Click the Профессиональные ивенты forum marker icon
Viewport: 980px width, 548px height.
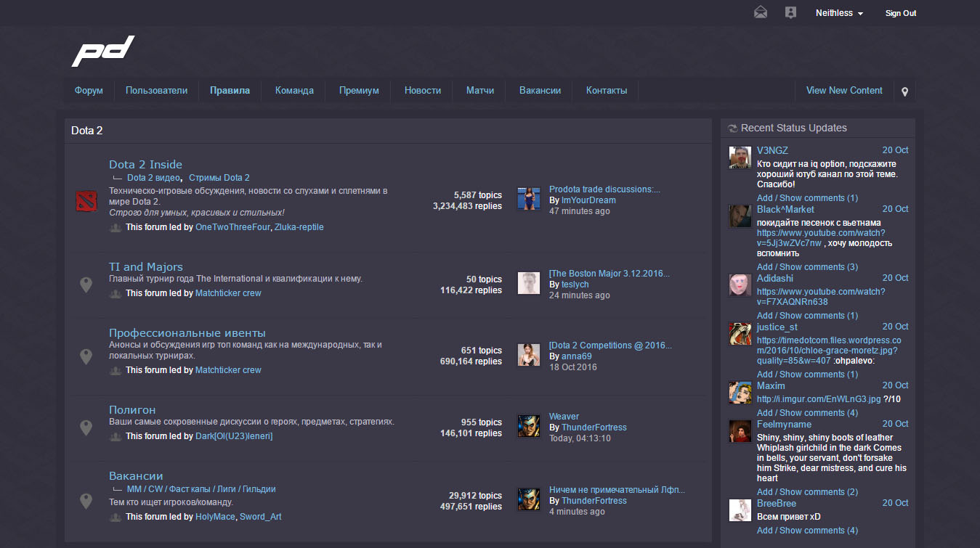(86, 356)
